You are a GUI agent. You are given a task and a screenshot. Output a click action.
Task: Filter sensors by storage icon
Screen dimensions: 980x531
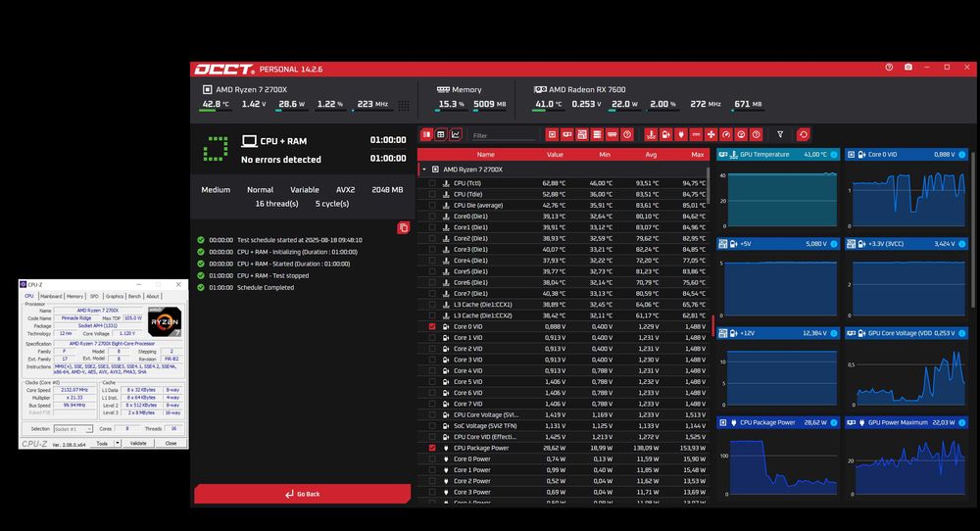pos(597,134)
